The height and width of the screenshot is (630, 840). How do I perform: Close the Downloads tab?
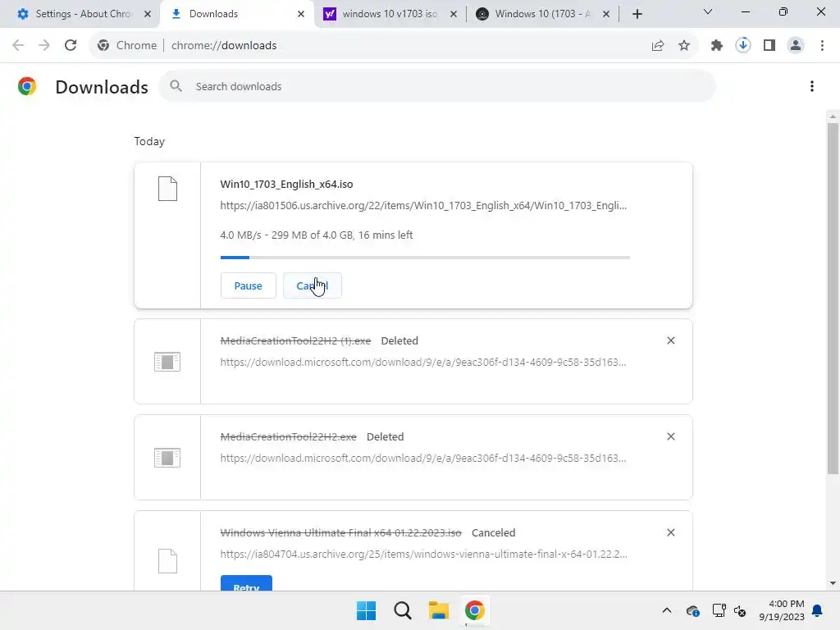click(301, 14)
